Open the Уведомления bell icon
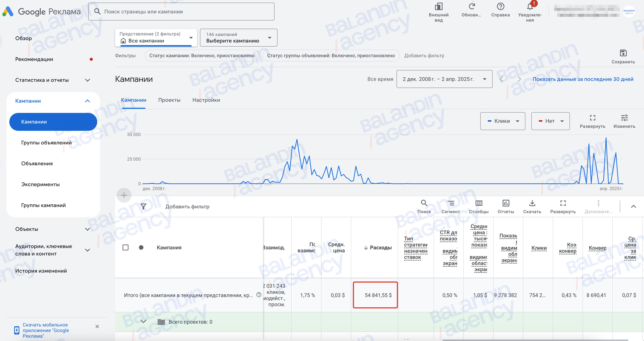The width and height of the screenshot is (644, 341). point(530,7)
